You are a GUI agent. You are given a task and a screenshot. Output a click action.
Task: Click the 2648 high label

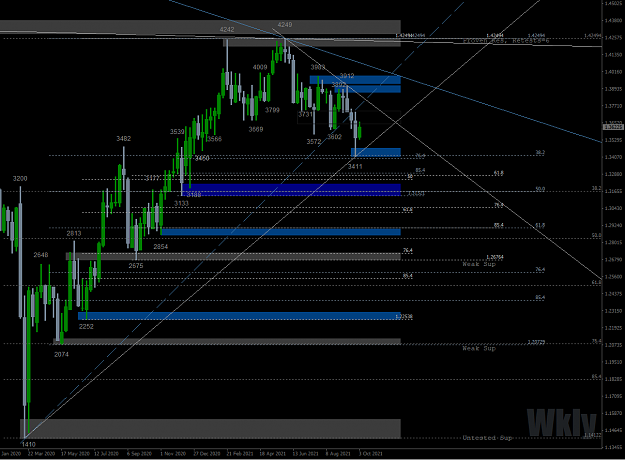[x=41, y=255]
